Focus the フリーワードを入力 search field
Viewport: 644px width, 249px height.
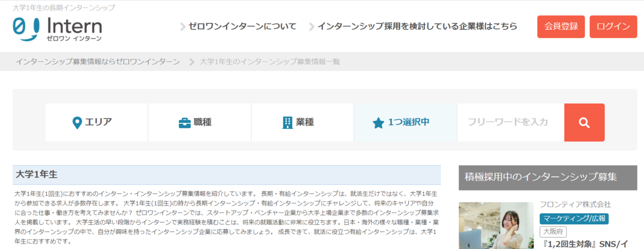[x=510, y=122]
